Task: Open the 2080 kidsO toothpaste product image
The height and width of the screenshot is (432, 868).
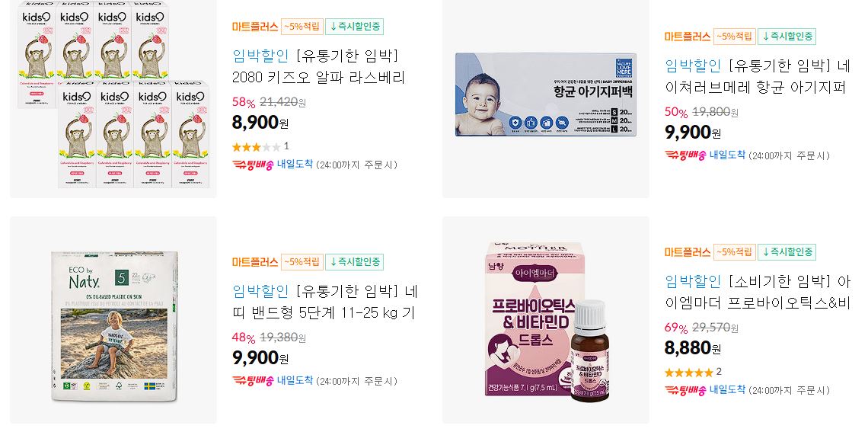Action: [x=113, y=97]
